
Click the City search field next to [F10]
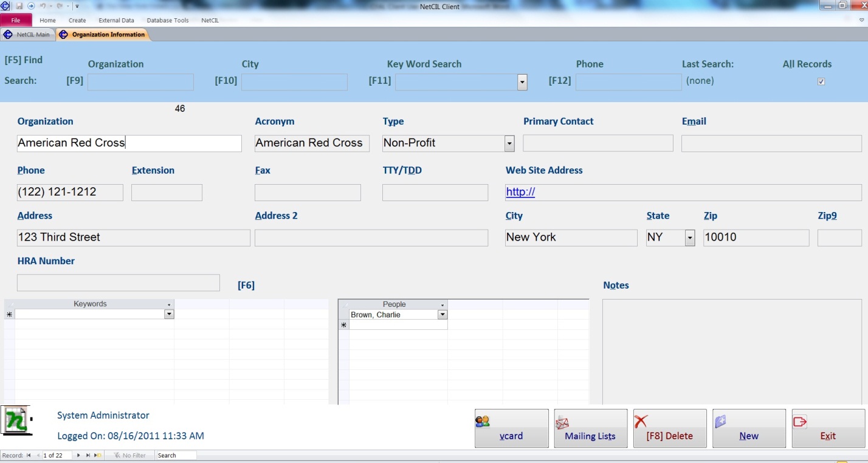[x=294, y=82]
